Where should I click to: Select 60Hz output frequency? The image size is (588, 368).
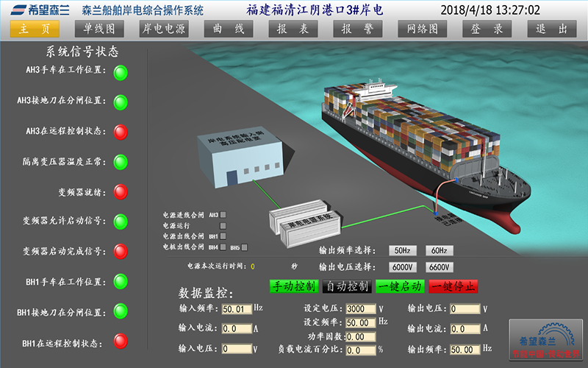440,250
